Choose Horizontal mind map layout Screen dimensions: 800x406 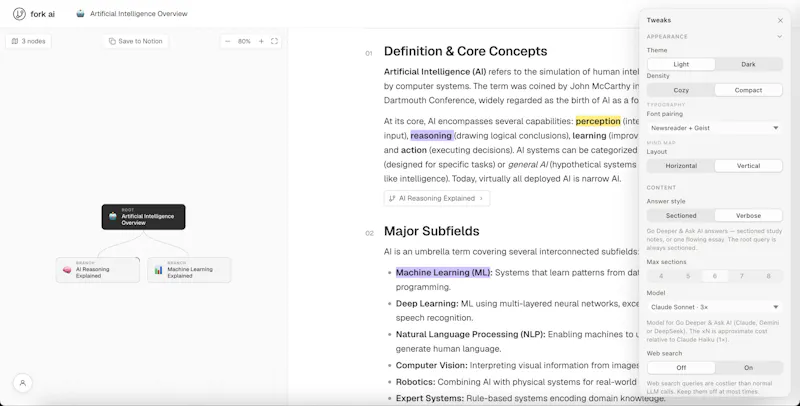tap(681, 166)
